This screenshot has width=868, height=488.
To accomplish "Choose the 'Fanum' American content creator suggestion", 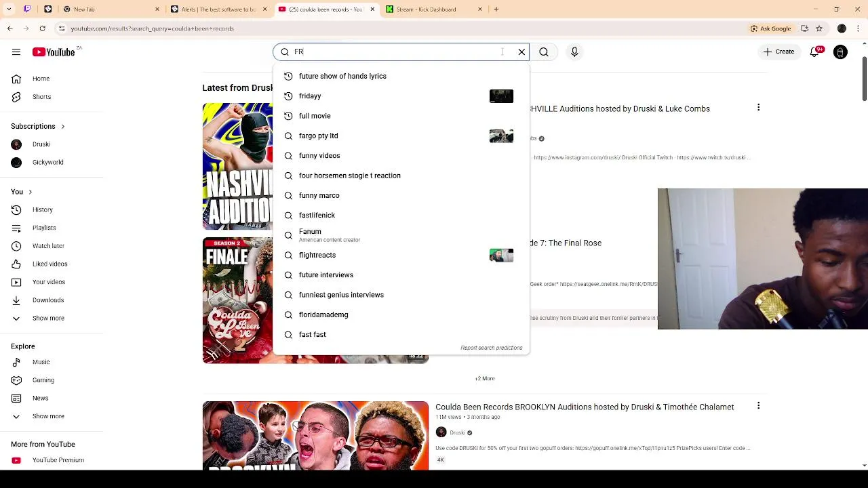I will (401, 235).
